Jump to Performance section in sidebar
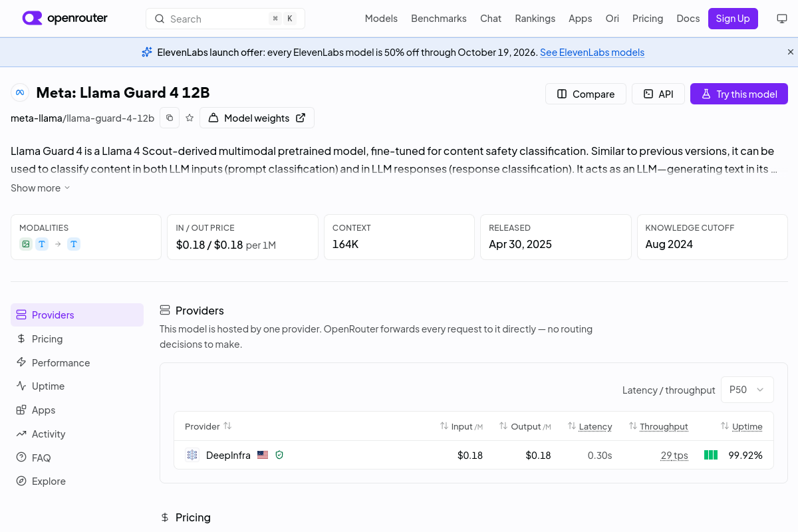This screenshot has width=798, height=532. 77,362
